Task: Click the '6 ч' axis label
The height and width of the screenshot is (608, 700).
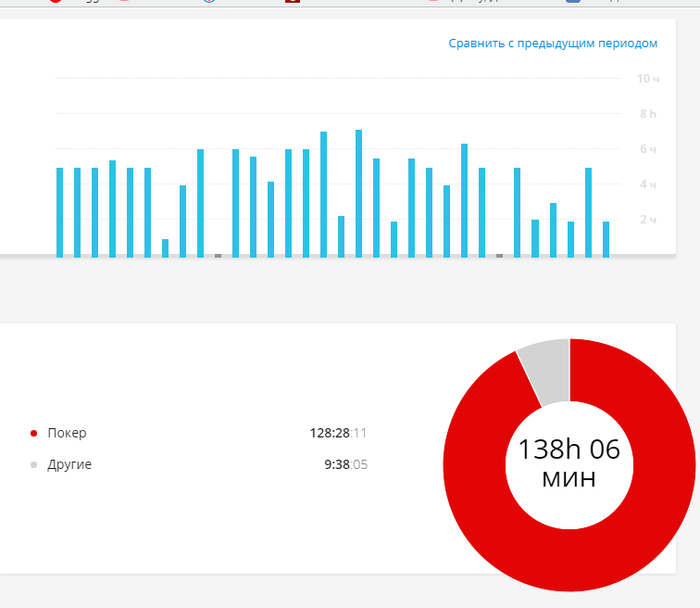Action: [648, 149]
